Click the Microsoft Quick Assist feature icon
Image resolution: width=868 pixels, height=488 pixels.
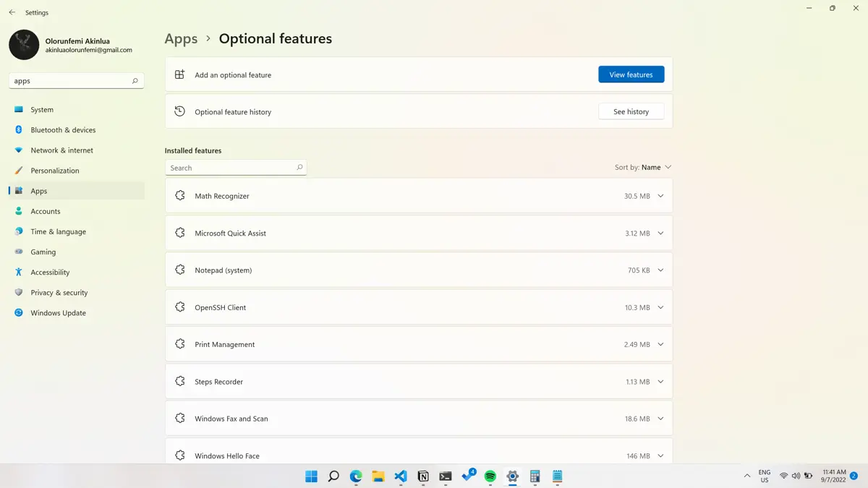180,233
